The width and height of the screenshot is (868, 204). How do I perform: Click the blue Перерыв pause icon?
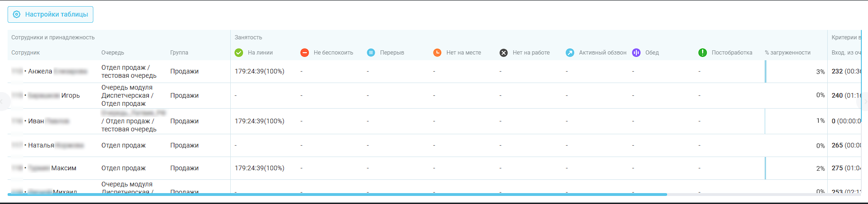click(x=371, y=53)
